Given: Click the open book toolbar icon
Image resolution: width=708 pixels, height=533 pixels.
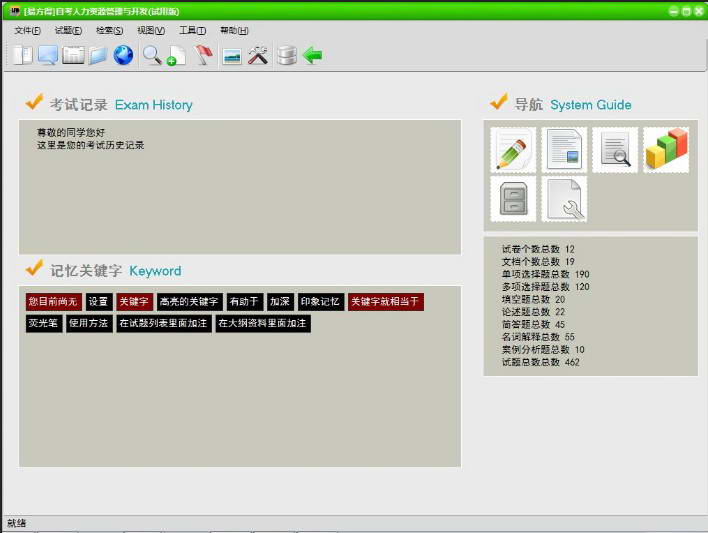Looking at the screenshot, I should pos(23,56).
